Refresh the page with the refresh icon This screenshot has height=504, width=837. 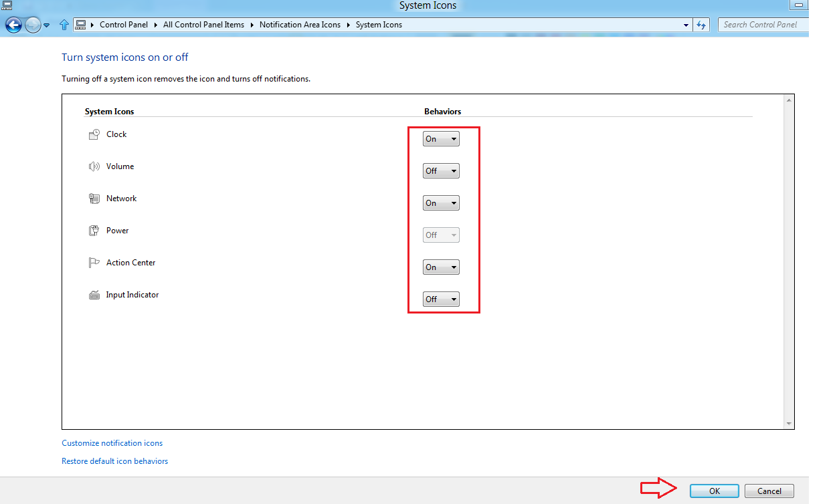tap(701, 25)
